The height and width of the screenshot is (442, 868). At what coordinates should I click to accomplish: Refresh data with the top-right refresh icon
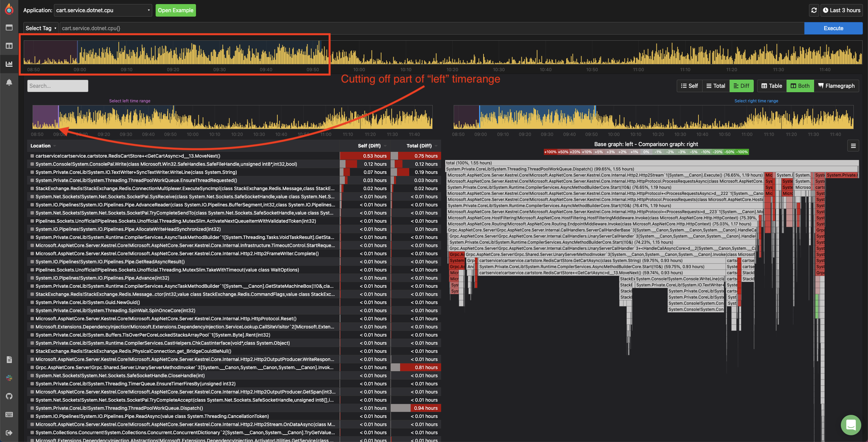click(814, 10)
